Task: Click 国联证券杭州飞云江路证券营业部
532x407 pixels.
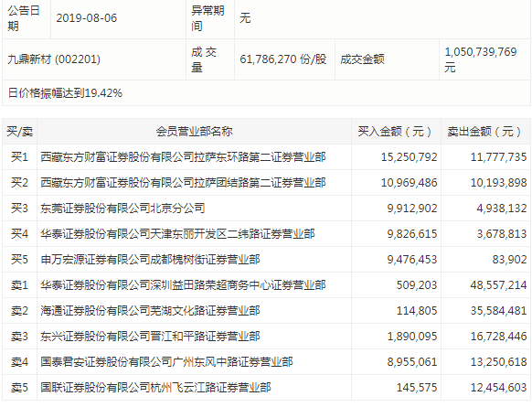Action: point(155,387)
